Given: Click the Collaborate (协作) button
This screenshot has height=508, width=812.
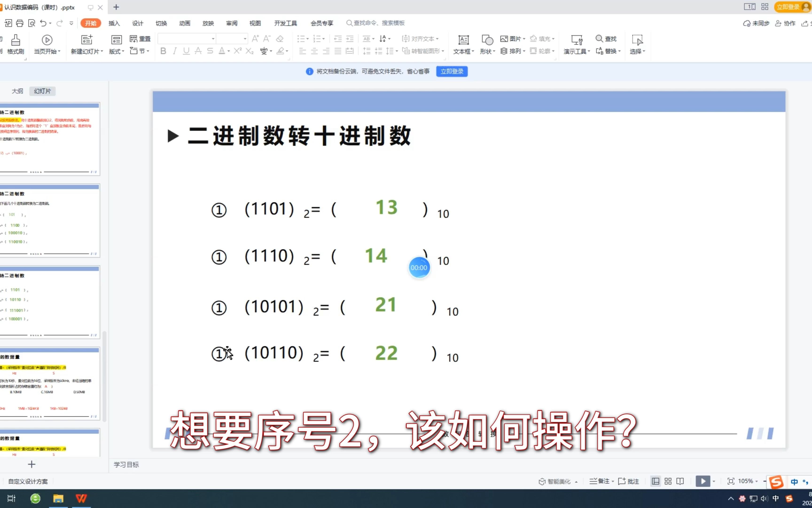Looking at the screenshot, I should 785,23.
